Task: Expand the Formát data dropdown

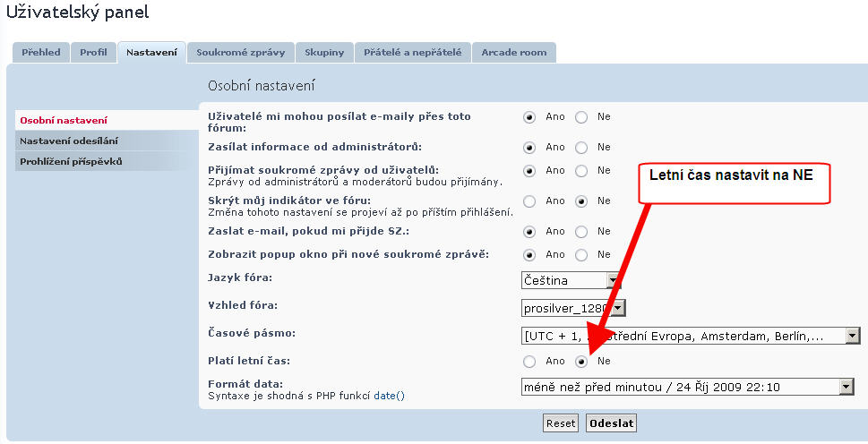Action: 687,387
